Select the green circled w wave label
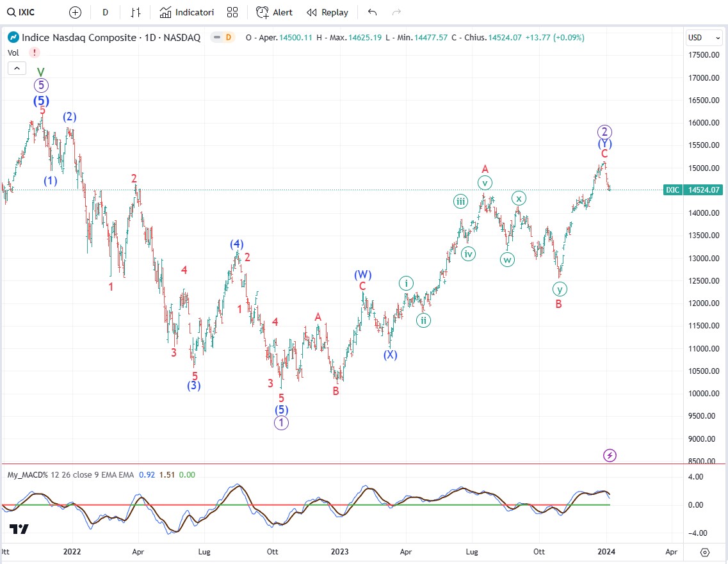 [x=508, y=259]
